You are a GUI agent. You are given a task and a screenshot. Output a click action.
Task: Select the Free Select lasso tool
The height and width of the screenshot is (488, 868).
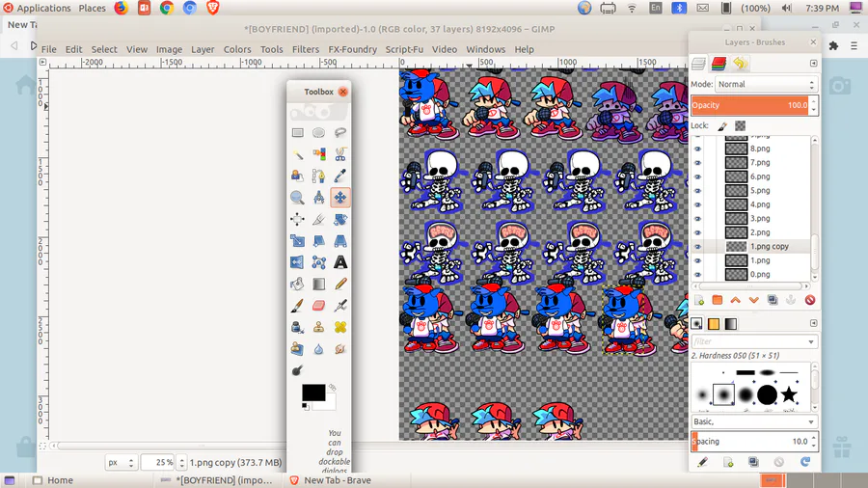coord(339,133)
